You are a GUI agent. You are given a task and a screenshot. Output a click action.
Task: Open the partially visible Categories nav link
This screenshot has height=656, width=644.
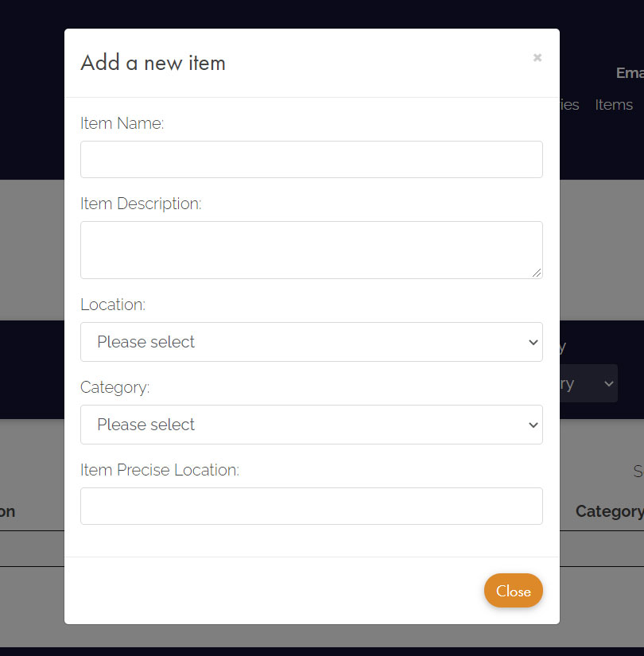(x=570, y=105)
